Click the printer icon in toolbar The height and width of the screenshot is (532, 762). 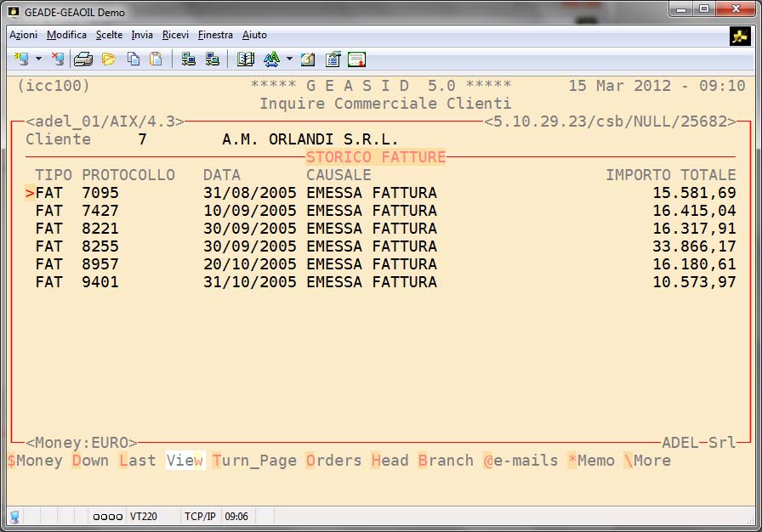[82, 59]
